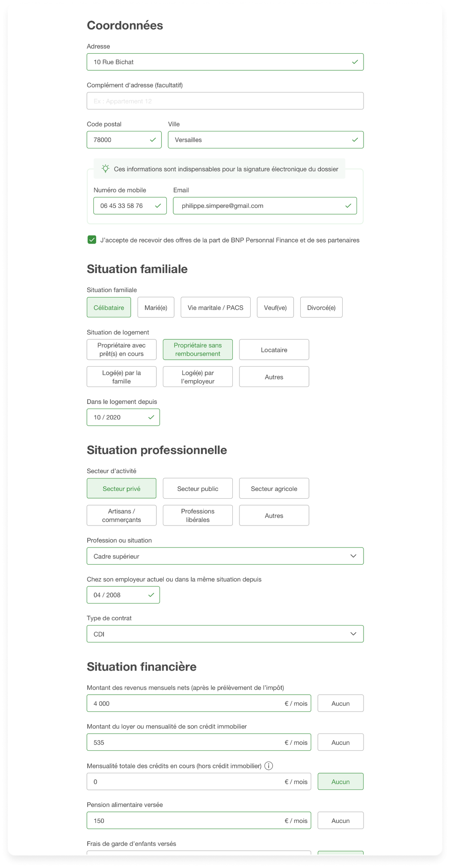The width and height of the screenshot is (450, 868).
Task: Choose Locataire as housing situation
Action: click(274, 349)
